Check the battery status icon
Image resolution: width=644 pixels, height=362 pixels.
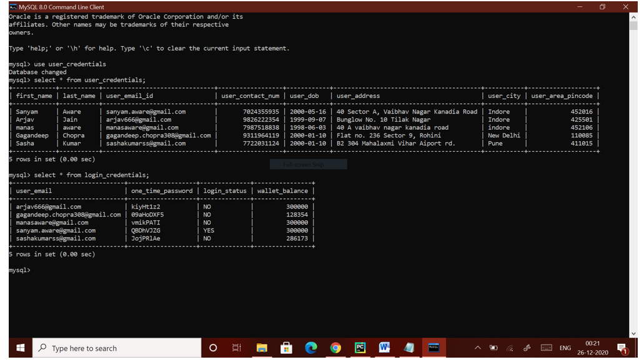493,348
